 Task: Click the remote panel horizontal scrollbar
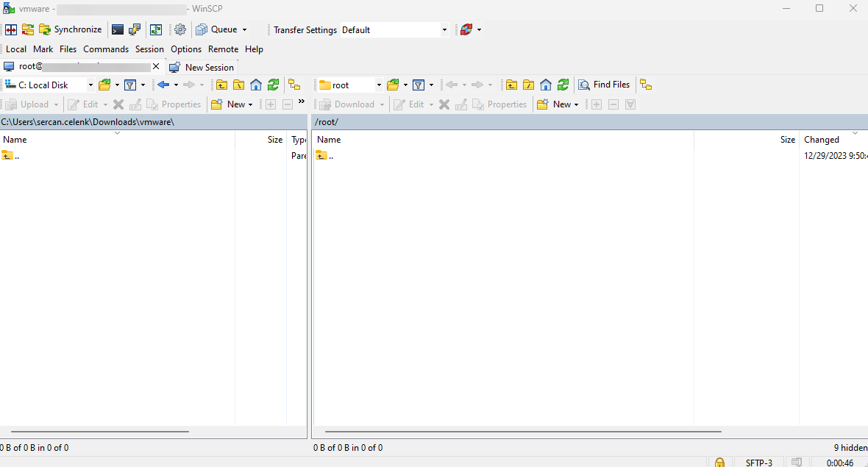[523, 432]
